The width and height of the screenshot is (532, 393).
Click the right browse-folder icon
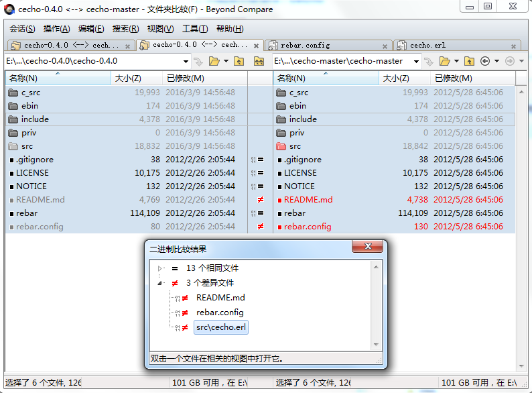[444, 62]
